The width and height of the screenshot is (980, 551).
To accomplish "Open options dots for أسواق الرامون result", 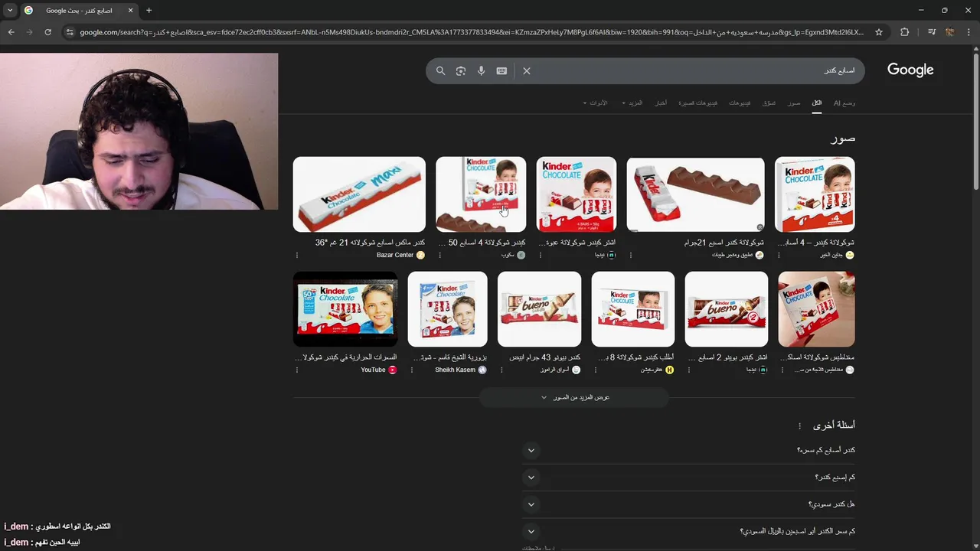I will [502, 370].
